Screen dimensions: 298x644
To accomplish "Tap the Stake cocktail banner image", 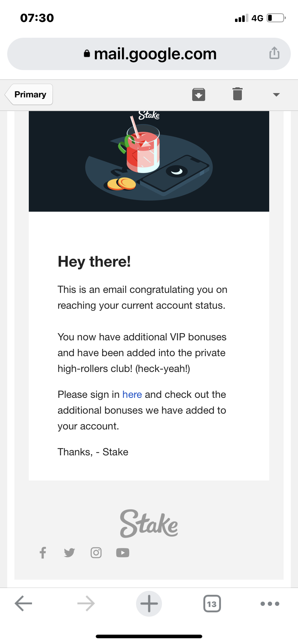I will [149, 161].
